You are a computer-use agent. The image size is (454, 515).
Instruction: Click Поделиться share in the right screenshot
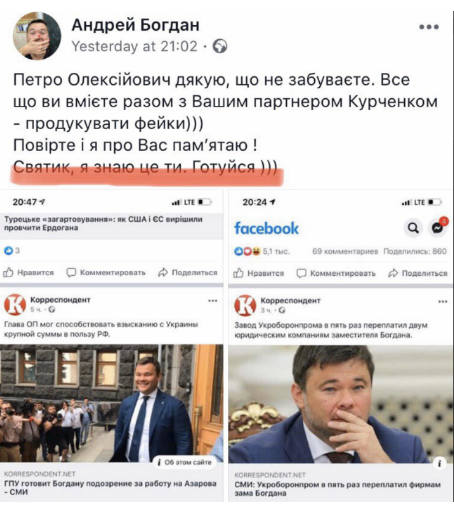tap(418, 273)
